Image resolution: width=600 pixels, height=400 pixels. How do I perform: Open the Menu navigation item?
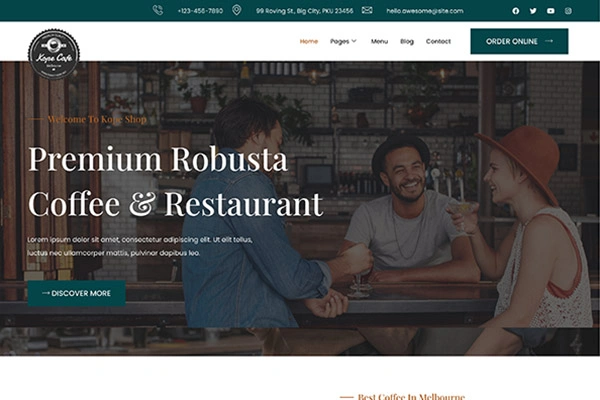pyautogui.click(x=379, y=41)
